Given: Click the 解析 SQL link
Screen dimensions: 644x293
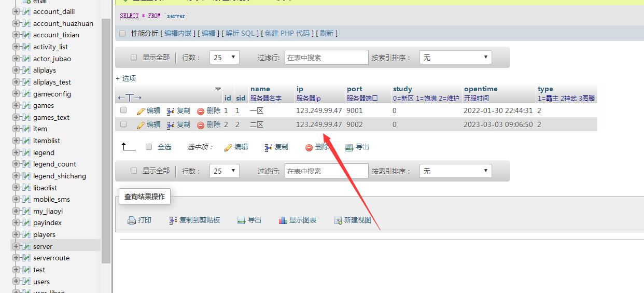Looking at the screenshot, I should click(240, 33).
